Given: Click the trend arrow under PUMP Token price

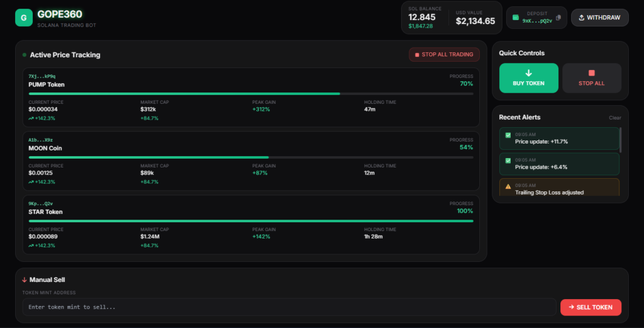Looking at the screenshot, I should point(31,118).
